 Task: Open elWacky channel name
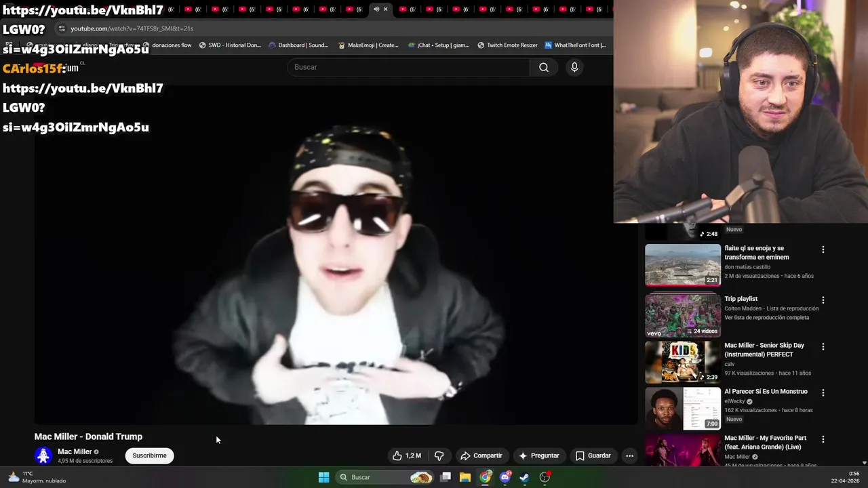(734, 401)
